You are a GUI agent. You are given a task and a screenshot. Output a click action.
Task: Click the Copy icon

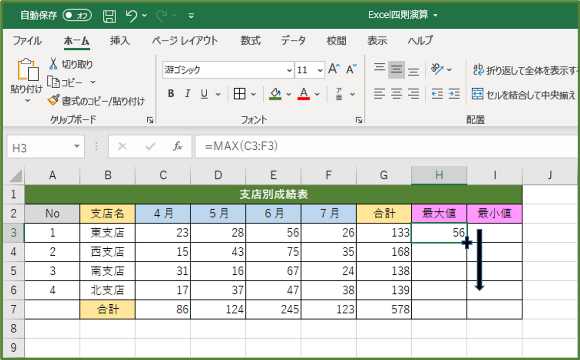click(x=54, y=82)
